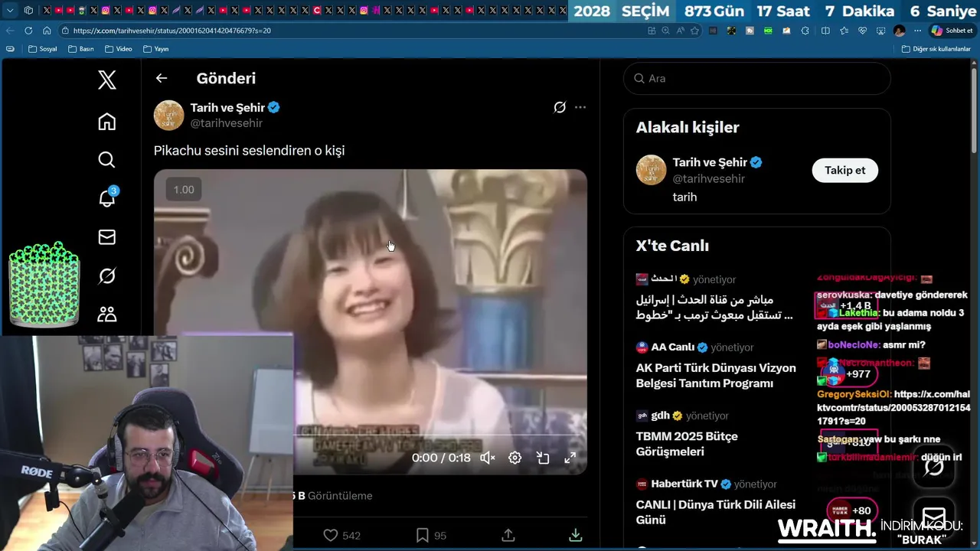980x551 pixels.
Task: Open the Sohbet et Copilot button
Action: 952,31
